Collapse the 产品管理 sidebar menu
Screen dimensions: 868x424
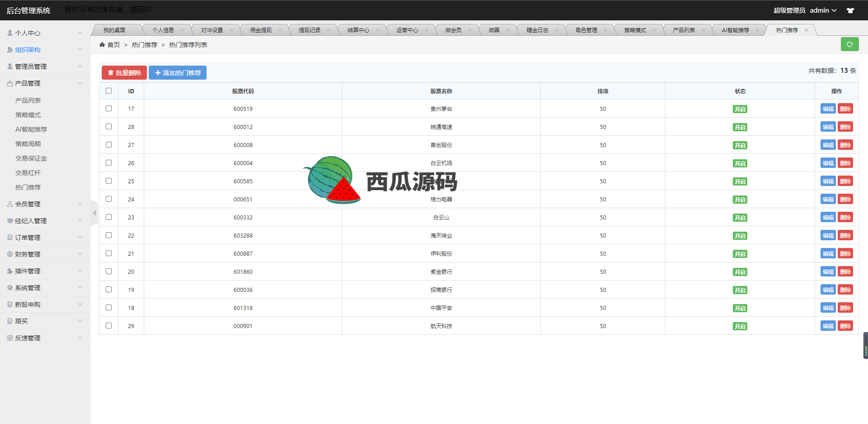pos(45,83)
